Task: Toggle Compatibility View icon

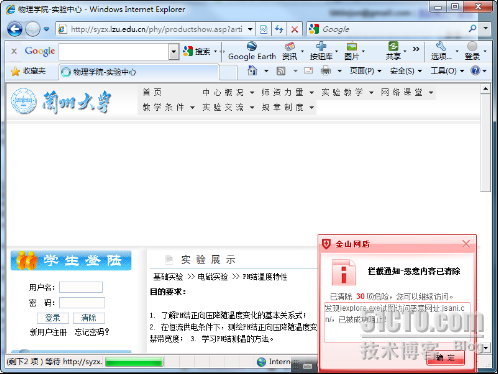Action: point(264,29)
